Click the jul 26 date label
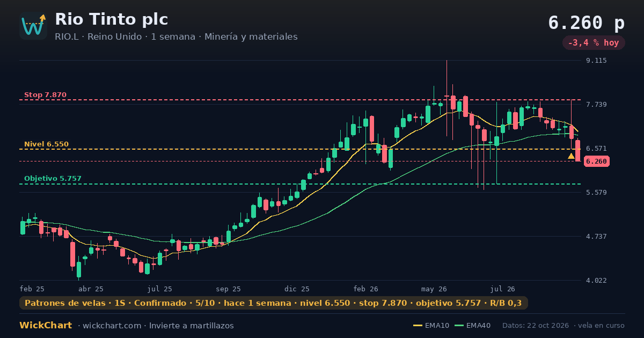Image resolution: width=644 pixels, height=338 pixels. 503,289
